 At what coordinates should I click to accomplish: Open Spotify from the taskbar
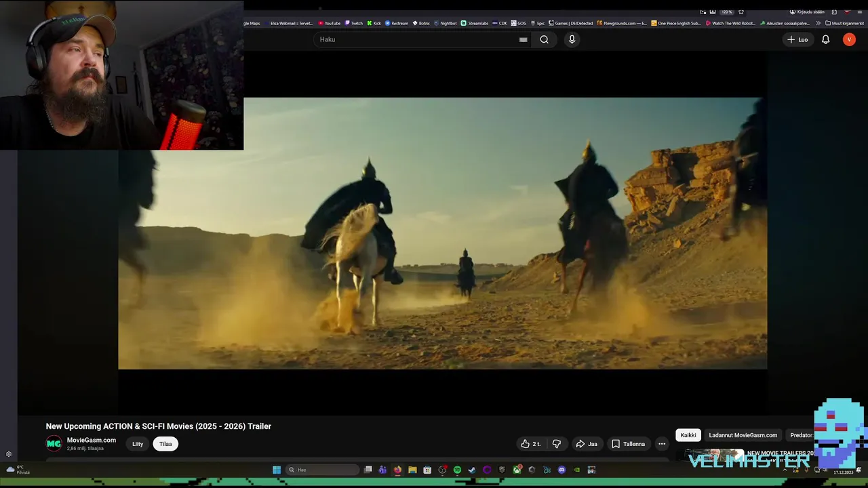(x=457, y=470)
